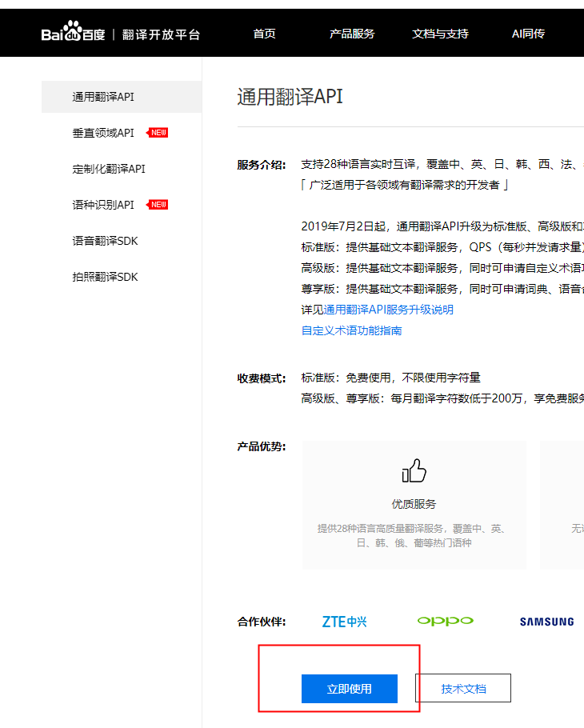The height and width of the screenshot is (728, 584).
Task: Click the line starting 支持28种语言实时互译
Action: pyautogui.click(x=442, y=164)
